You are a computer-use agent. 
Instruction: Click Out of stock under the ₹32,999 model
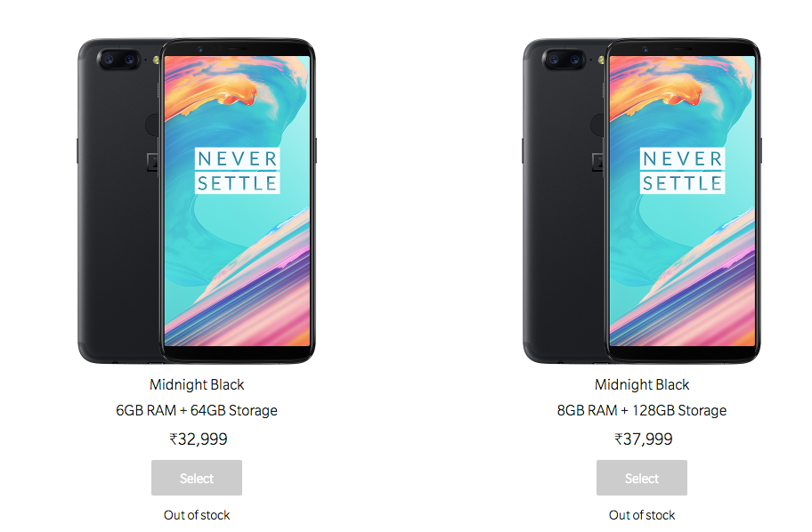[197, 515]
